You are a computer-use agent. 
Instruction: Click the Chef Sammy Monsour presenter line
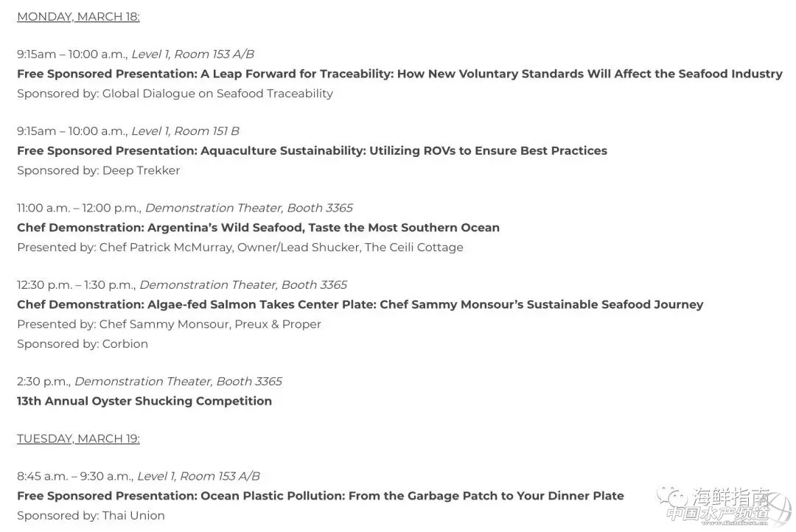click(169, 324)
